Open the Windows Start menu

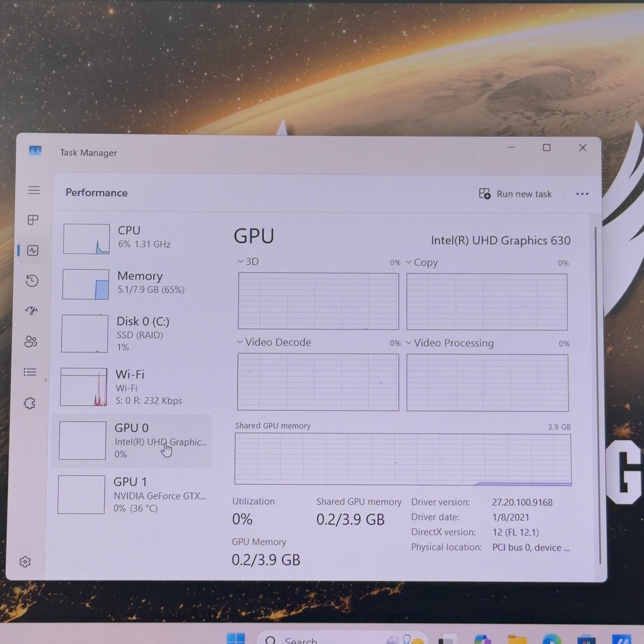pyautogui.click(x=236, y=638)
